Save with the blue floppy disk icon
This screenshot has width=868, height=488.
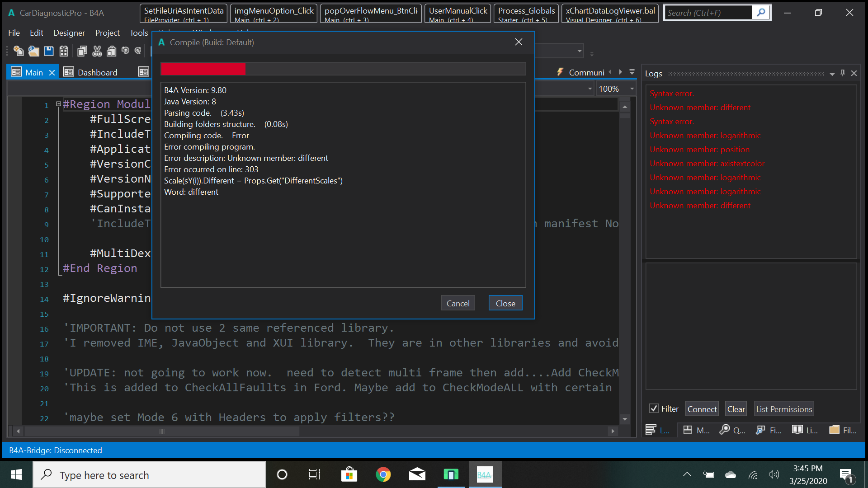pyautogui.click(x=49, y=51)
